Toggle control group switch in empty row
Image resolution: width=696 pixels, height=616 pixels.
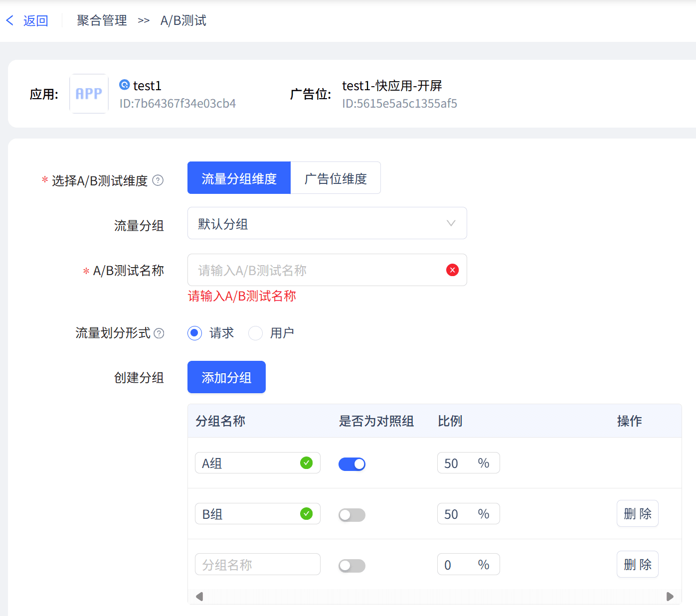[x=352, y=566]
